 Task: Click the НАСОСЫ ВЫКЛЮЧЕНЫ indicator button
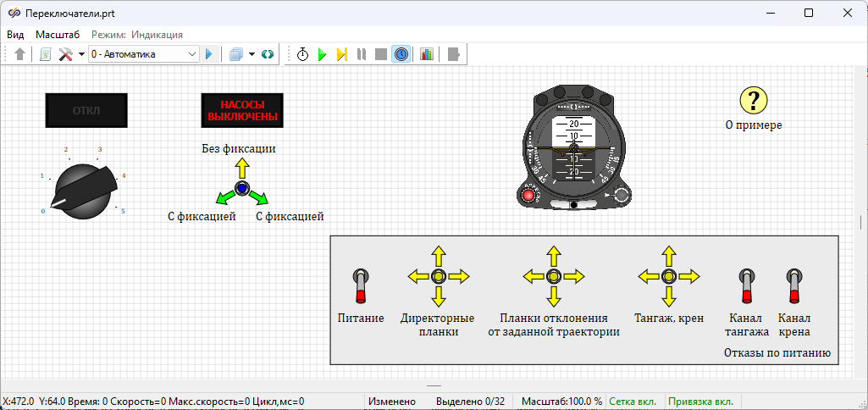[242, 110]
